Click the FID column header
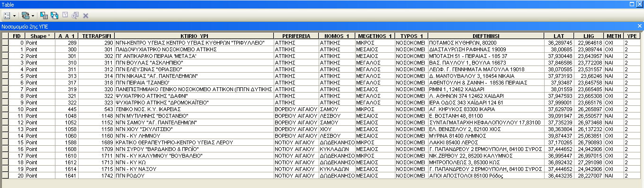Viewport: 644px width, 188px height. point(17,36)
